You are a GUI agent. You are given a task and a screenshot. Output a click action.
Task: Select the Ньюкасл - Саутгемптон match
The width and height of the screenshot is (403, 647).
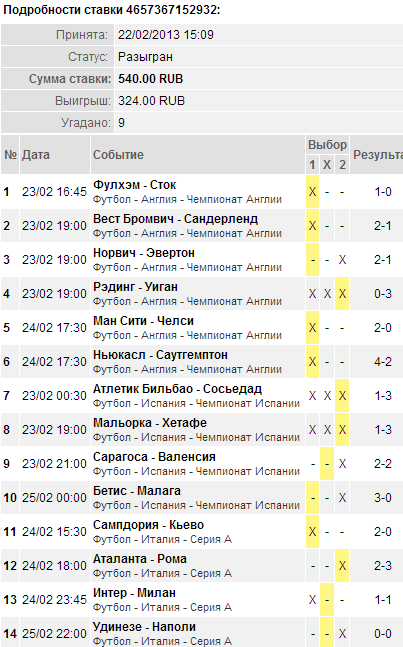tap(160, 355)
